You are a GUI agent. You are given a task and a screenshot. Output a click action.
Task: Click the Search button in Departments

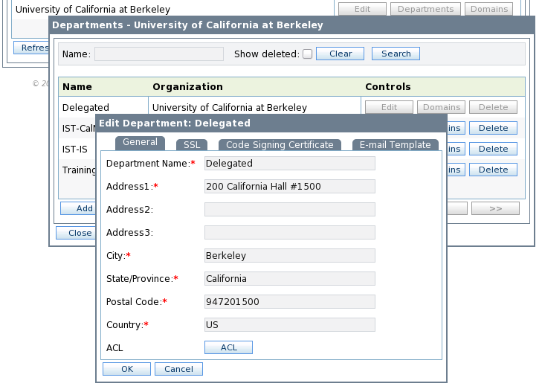[x=396, y=54]
